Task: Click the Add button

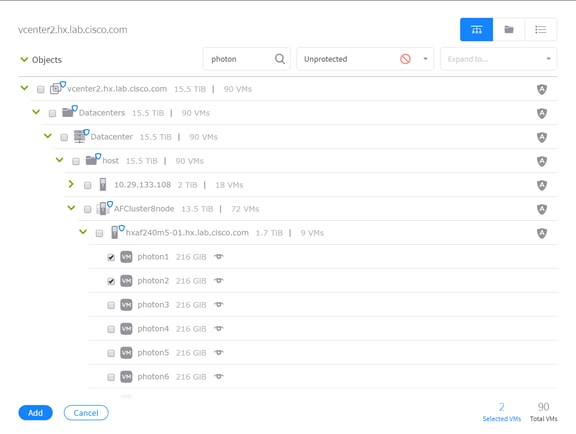Action: 35,413
